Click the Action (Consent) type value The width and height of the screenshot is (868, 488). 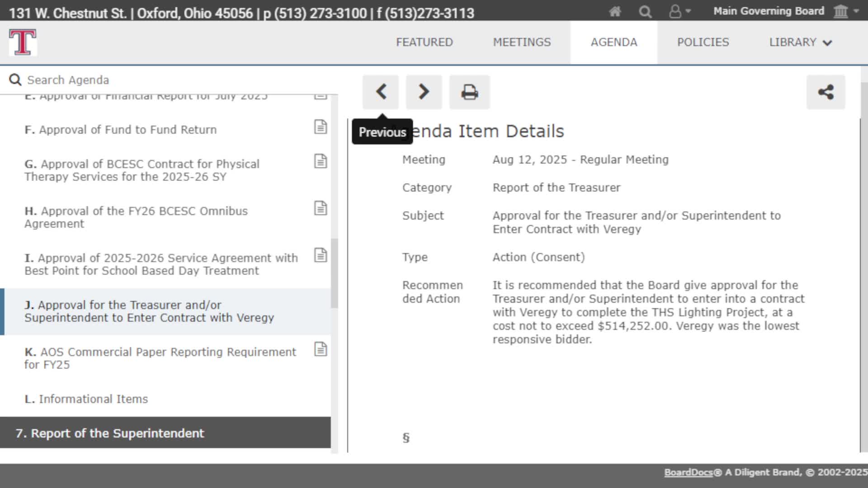point(538,257)
